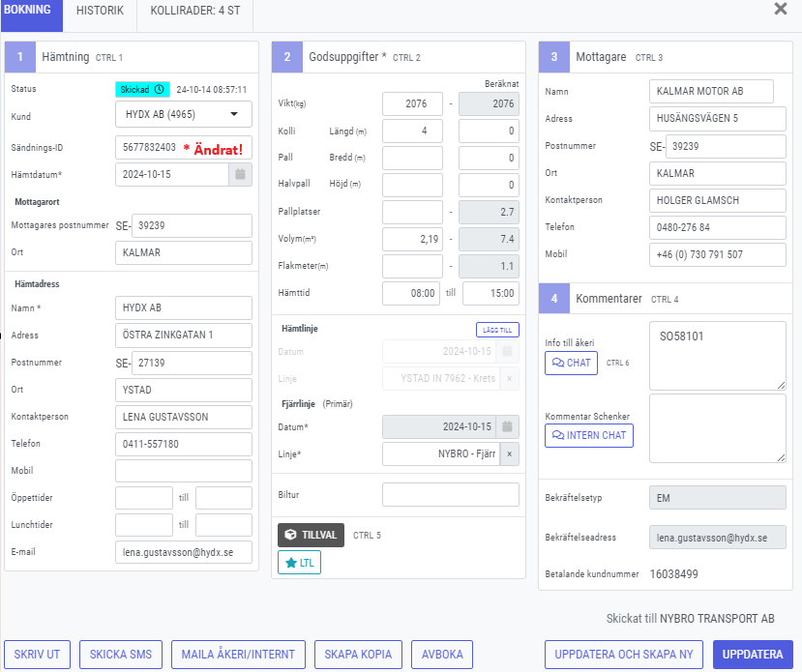Switch to the HISTORIK tab
Image resolution: width=802 pixels, height=672 pixels.
100,11
